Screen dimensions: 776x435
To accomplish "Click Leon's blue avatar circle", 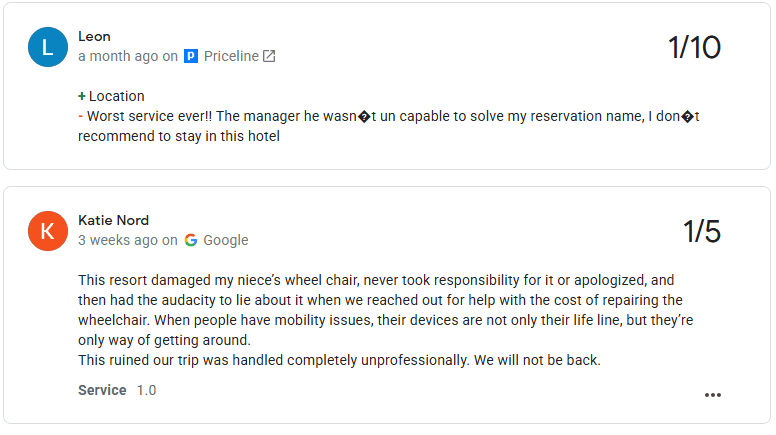I will pyautogui.click(x=48, y=47).
